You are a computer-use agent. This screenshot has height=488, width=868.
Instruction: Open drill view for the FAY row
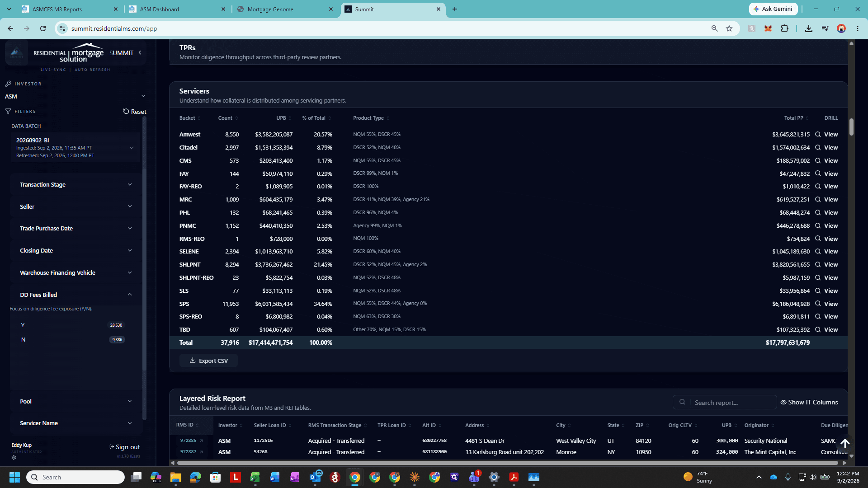(826, 174)
